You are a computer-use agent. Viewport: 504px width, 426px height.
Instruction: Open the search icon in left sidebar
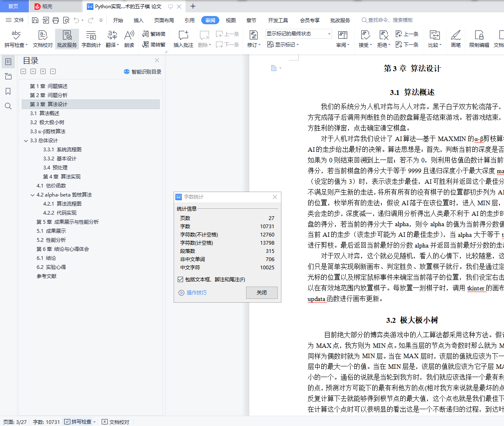pyautogui.click(x=8, y=106)
